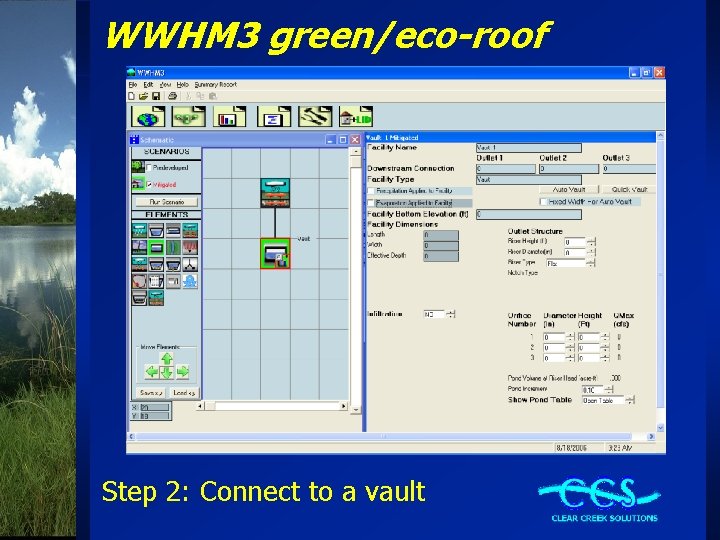Open the Summary Report menu

(x=216, y=84)
